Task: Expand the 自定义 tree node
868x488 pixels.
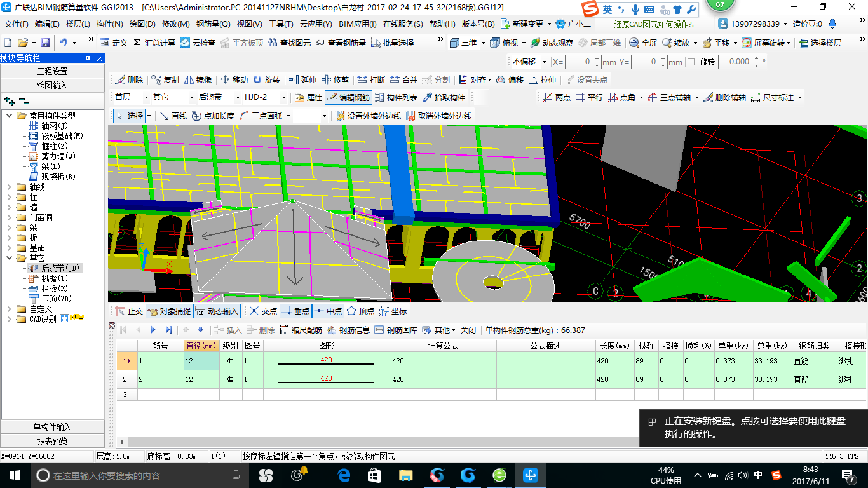Action: click(10, 309)
